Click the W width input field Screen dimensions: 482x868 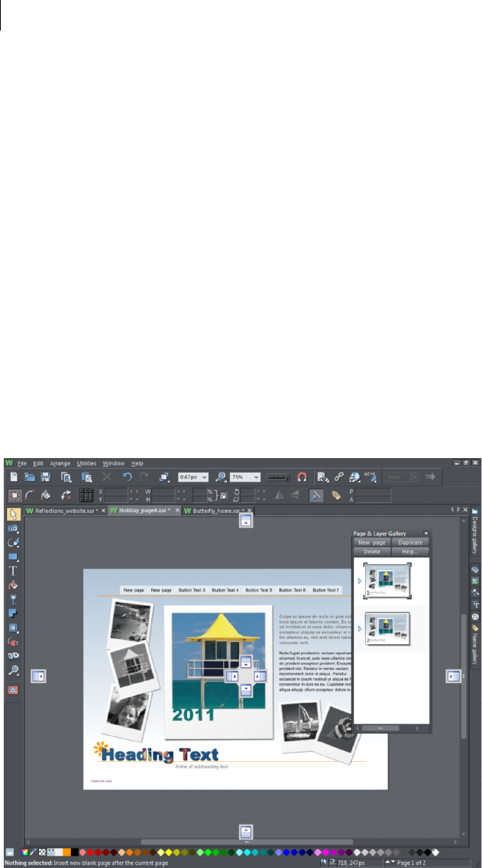(x=163, y=491)
